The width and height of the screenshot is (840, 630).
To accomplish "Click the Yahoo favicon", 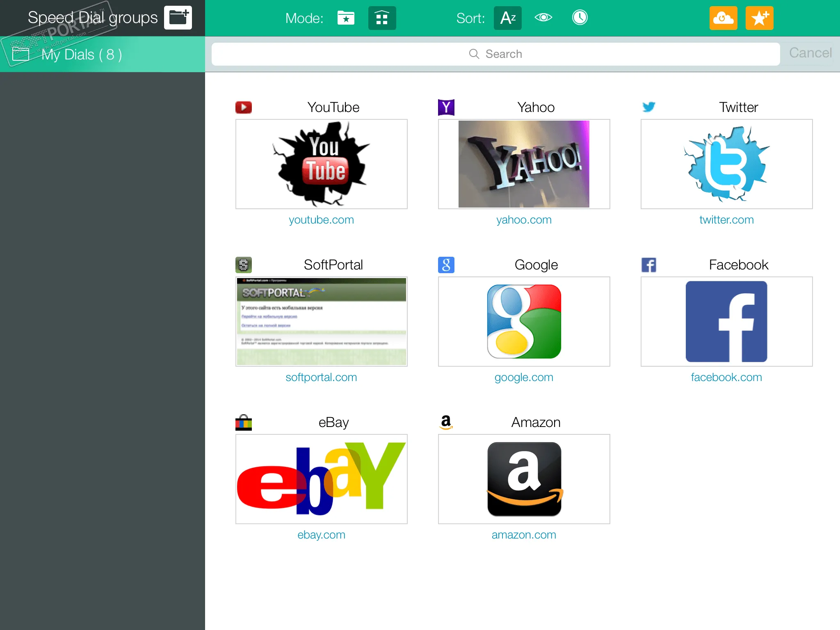I will coord(446,107).
